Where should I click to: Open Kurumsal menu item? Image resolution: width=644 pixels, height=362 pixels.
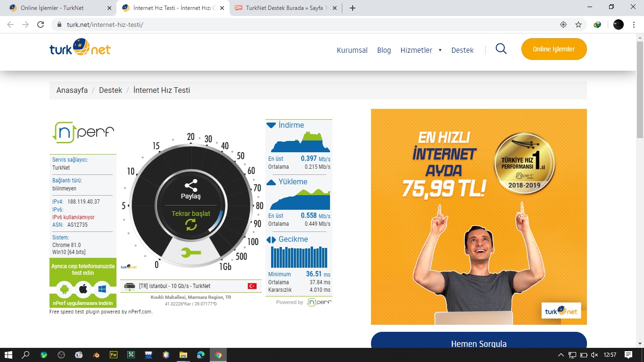tap(352, 50)
